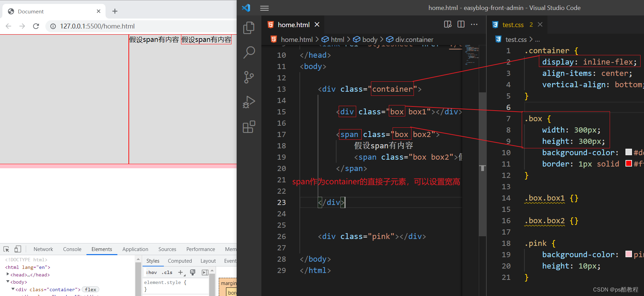The image size is (644, 296).
Task: Open the Run and Debug view
Action: (x=249, y=102)
